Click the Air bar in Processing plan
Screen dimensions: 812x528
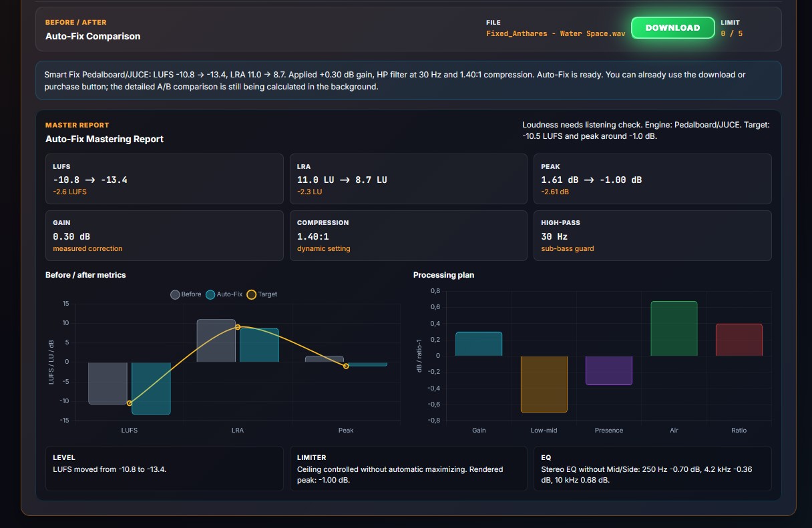tap(674, 328)
